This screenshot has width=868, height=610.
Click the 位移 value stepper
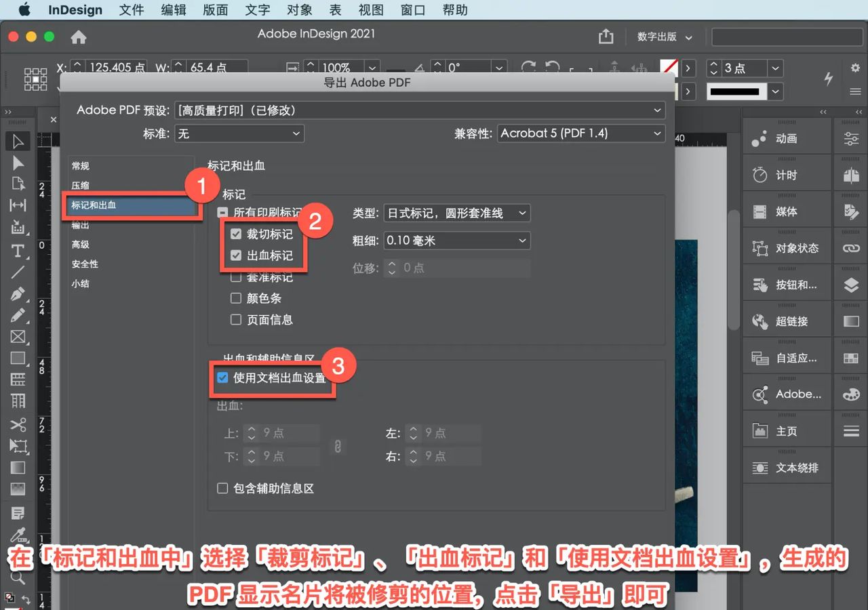pyautogui.click(x=392, y=268)
